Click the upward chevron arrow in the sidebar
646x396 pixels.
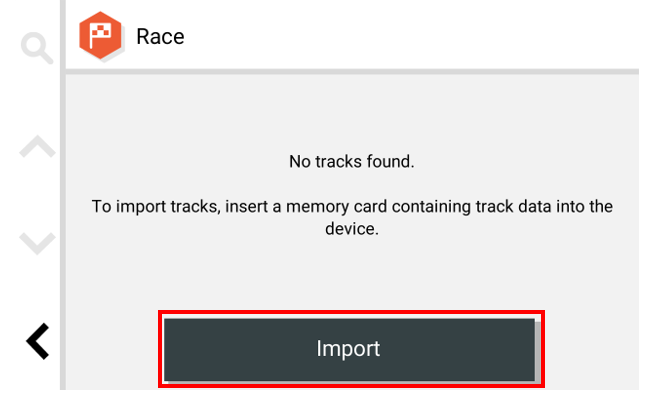click(37, 146)
